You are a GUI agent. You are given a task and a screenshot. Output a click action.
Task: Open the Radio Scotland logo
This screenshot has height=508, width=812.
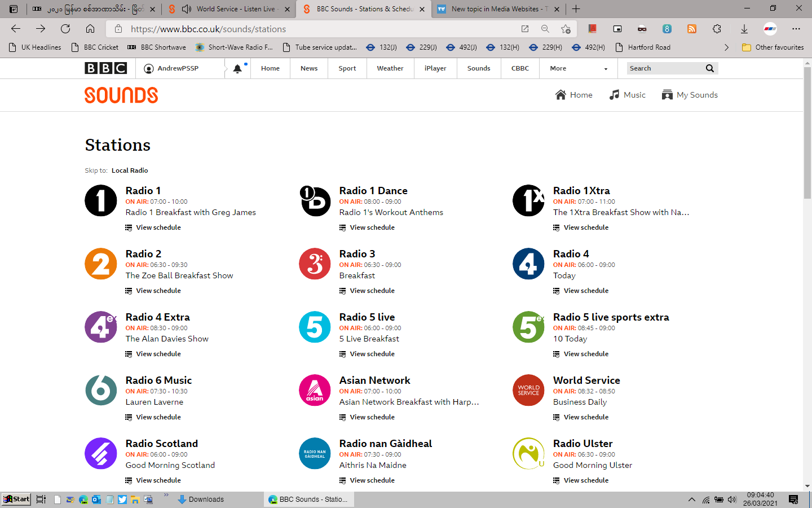[x=101, y=454]
